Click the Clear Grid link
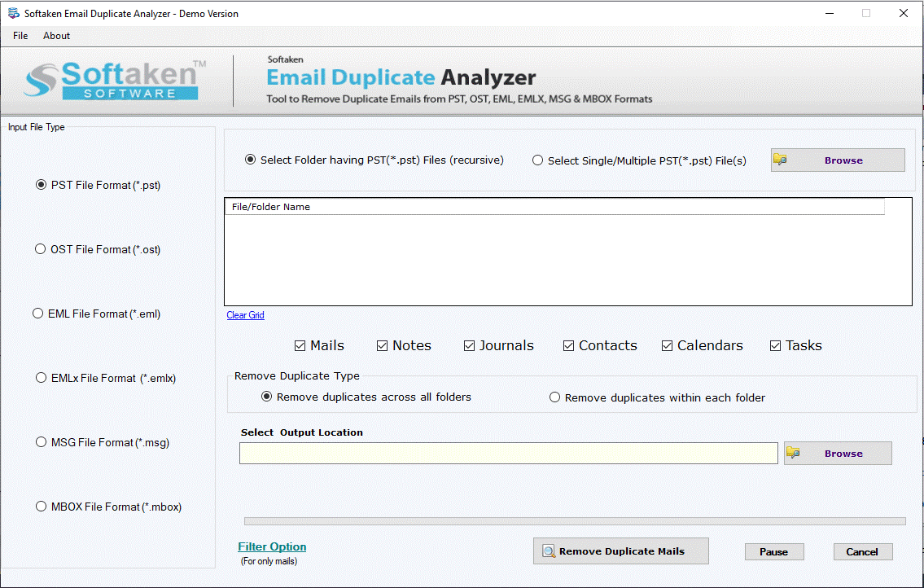This screenshot has height=588, width=924. [245, 315]
